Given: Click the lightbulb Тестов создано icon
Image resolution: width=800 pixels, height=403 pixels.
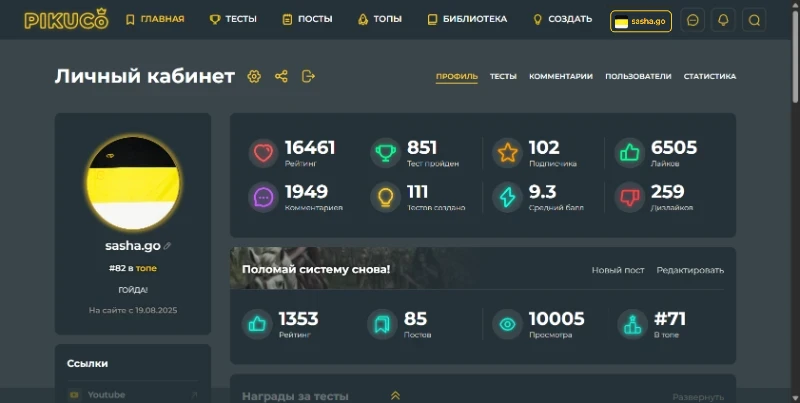Looking at the screenshot, I should click(385, 197).
